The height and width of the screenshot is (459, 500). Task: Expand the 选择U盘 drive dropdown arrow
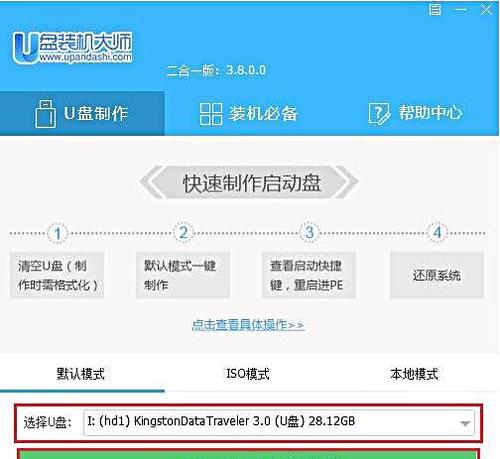[x=465, y=423]
